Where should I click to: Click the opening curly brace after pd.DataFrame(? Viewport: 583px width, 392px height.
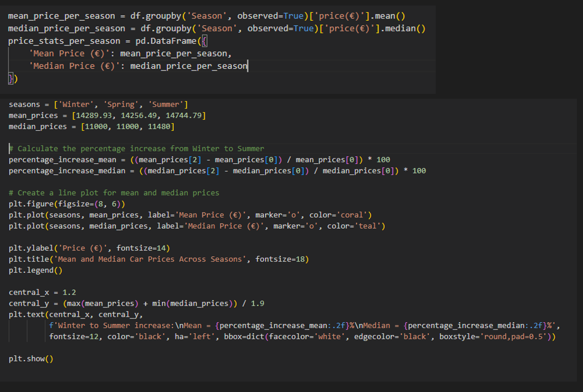(x=204, y=41)
